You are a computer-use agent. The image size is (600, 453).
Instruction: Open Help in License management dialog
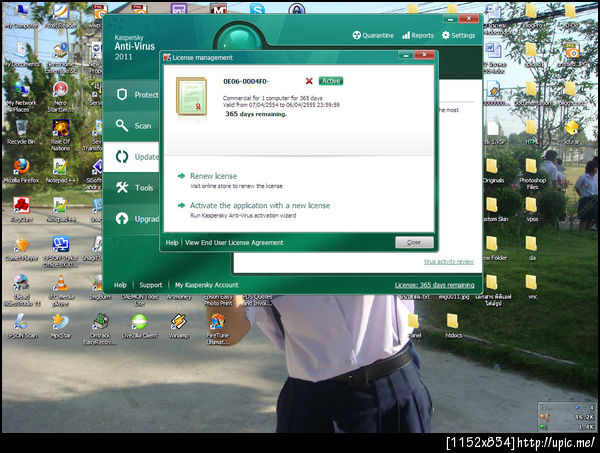click(172, 243)
